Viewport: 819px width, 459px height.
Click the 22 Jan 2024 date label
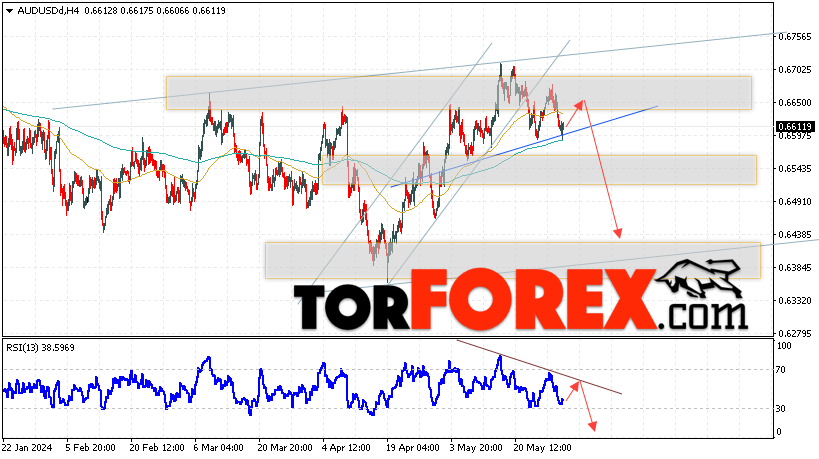tap(27, 448)
